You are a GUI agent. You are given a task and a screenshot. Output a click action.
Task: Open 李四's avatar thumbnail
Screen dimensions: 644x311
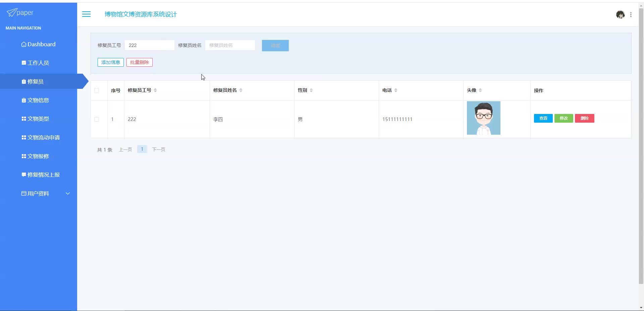point(484,118)
